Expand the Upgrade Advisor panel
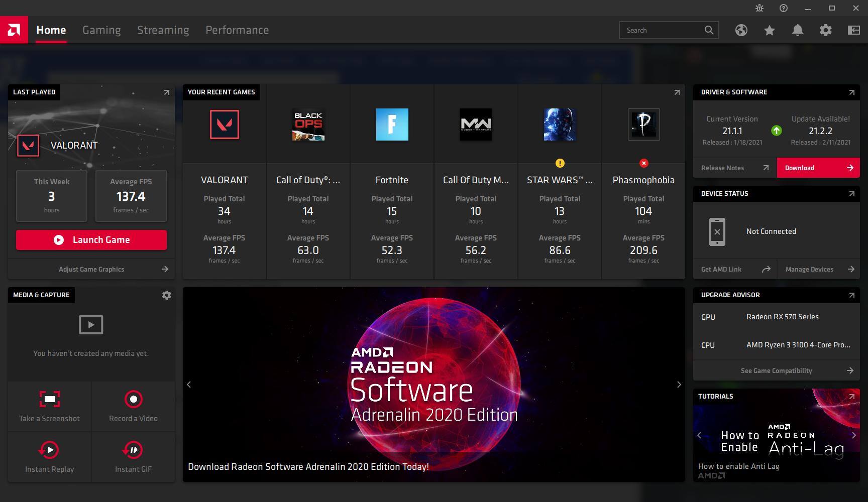The height and width of the screenshot is (502, 868). [851, 295]
